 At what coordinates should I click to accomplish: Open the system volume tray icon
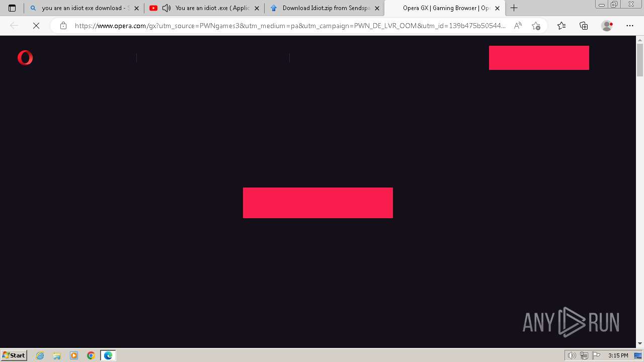(x=572, y=355)
